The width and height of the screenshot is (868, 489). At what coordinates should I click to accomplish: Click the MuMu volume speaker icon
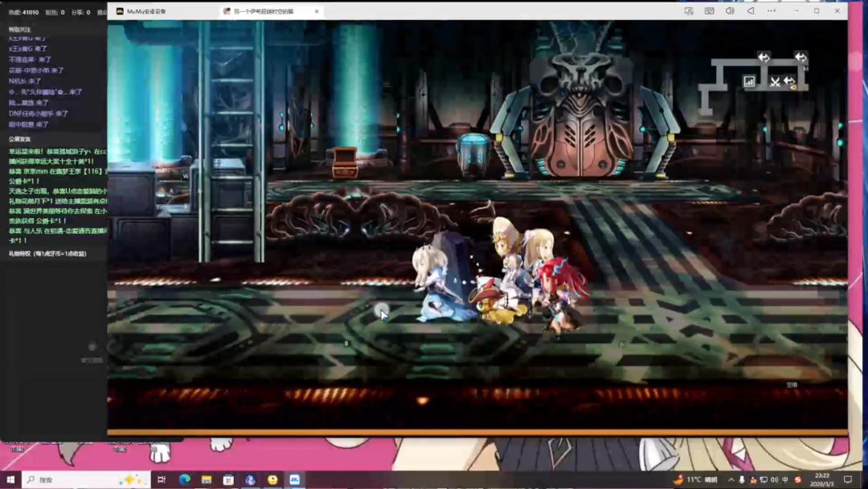[x=730, y=11]
